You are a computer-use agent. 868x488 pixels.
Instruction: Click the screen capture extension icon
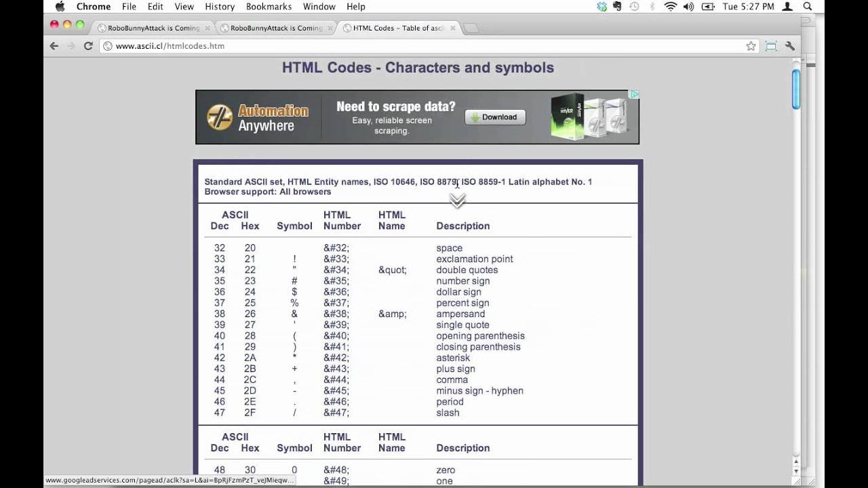pyautogui.click(x=771, y=46)
